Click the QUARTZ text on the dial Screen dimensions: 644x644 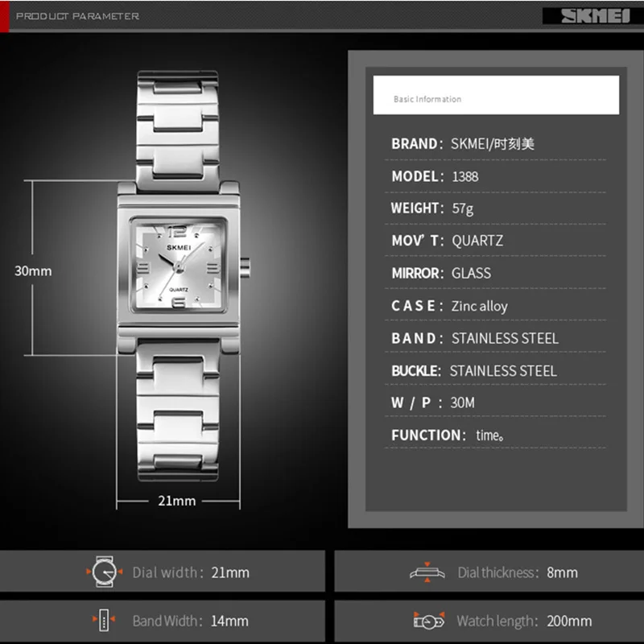pos(179,290)
